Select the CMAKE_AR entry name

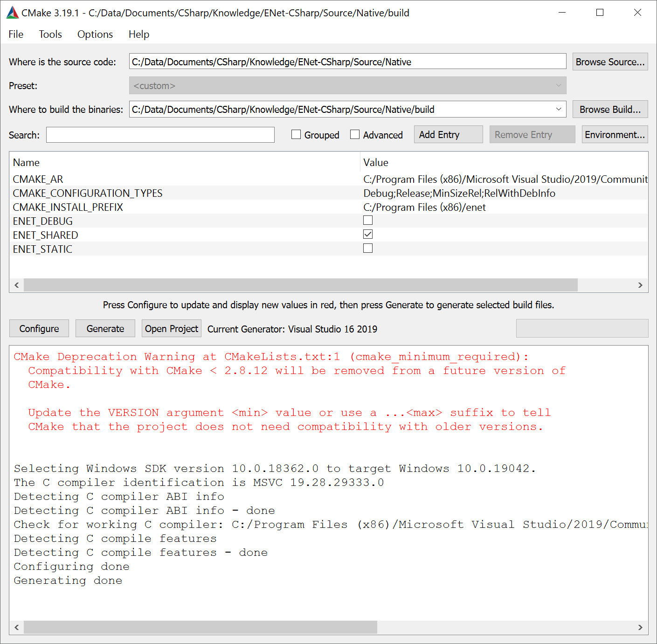(x=38, y=179)
